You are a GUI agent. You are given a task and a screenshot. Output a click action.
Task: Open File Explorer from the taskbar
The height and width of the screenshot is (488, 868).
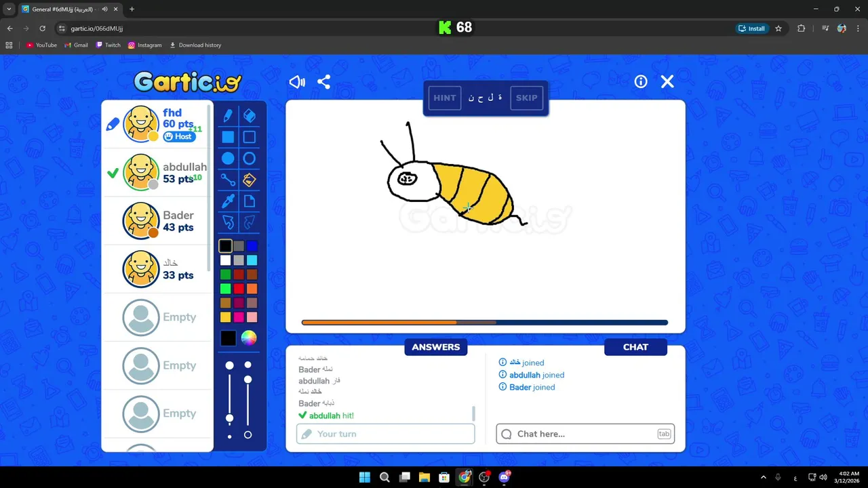(424, 477)
